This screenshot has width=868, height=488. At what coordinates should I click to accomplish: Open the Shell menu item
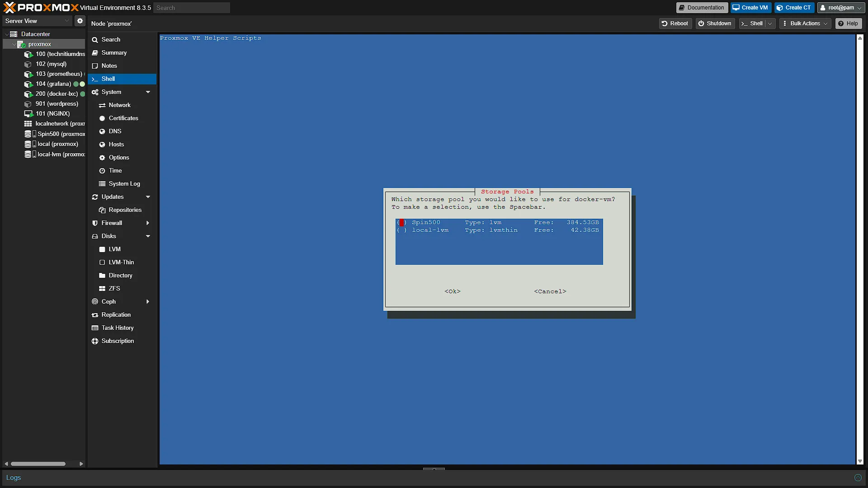(x=122, y=79)
